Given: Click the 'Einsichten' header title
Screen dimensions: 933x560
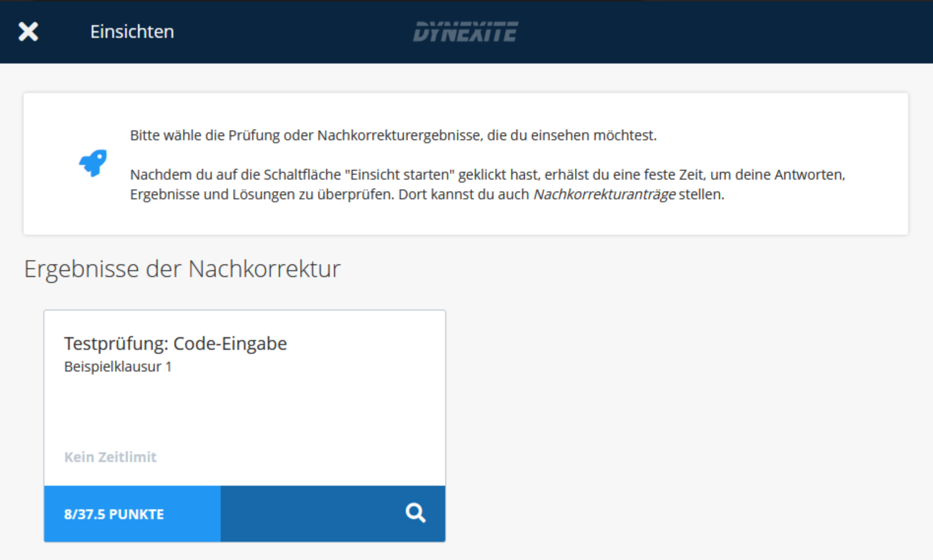Looking at the screenshot, I should [132, 31].
